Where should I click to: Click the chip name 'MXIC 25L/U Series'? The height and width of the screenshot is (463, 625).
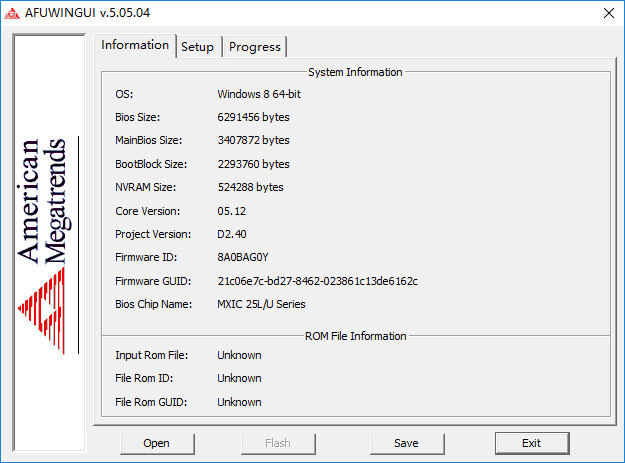pyautogui.click(x=261, y=304)
